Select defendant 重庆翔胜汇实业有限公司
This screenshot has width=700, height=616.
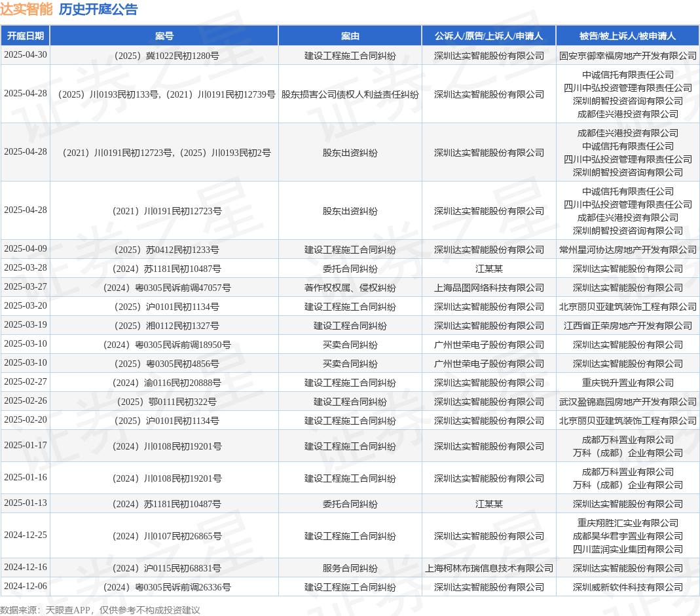628,523
